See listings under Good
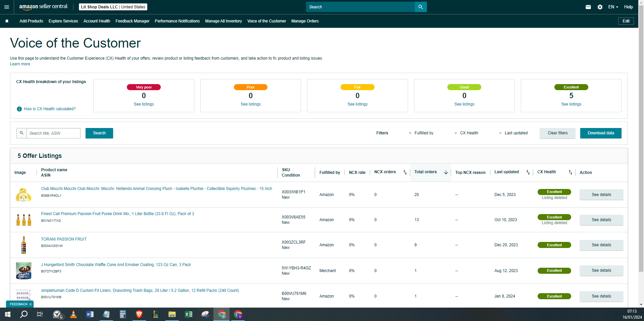This screenshot has height=321, width=644. [x=464, y=104]
